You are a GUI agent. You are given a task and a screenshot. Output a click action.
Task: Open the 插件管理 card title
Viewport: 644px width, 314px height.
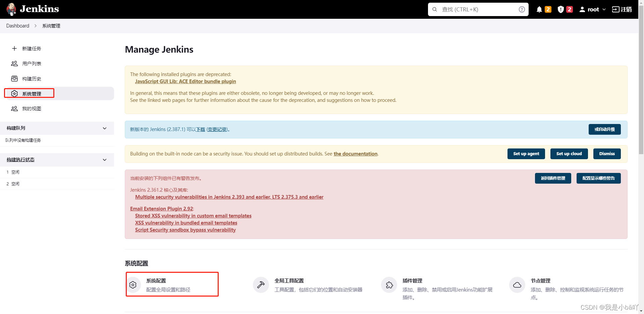tap(412, 281)
